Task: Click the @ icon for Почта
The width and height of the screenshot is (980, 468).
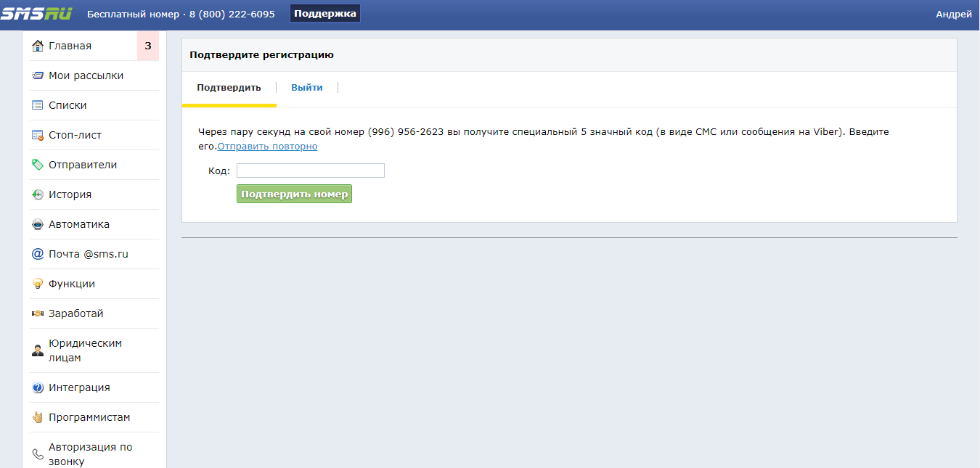Action: click(38, 254)
